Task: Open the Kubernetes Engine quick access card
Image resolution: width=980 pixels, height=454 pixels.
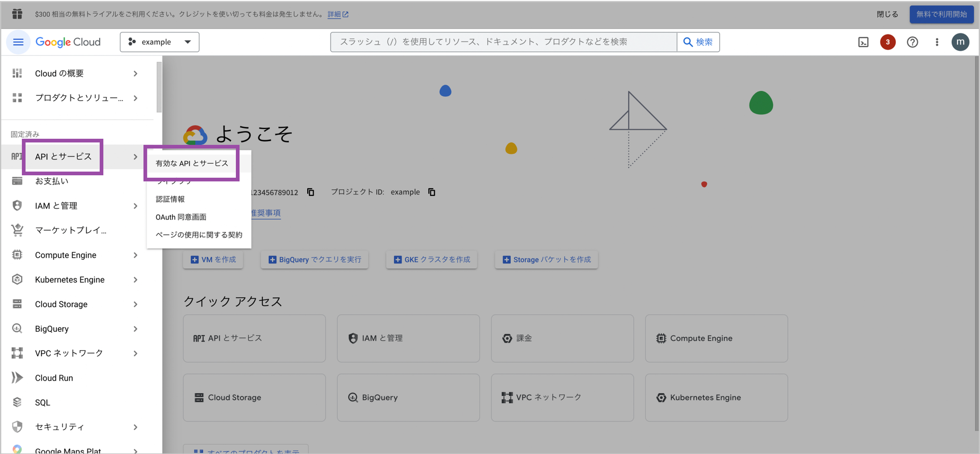Action: 716,397
